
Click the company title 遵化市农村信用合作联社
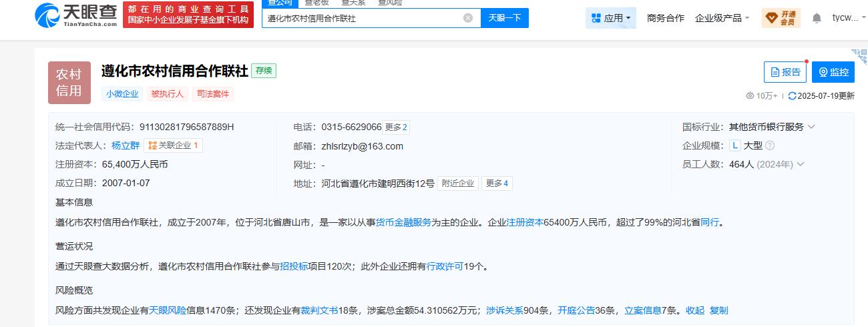click(175, 71)
